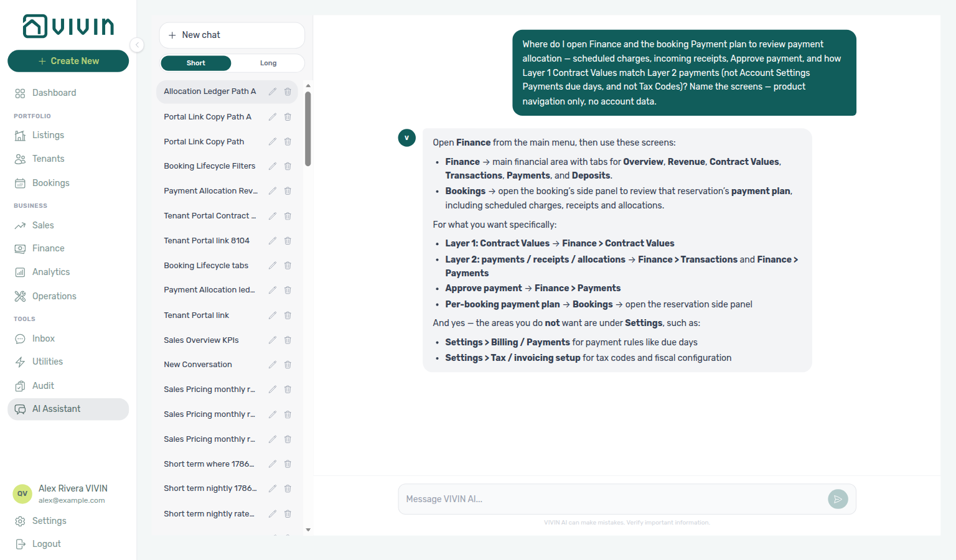Delete Tenant Portal link 8104 chat
The height and width of the screenshot is (560, 956).
click(x=288, y=241)
